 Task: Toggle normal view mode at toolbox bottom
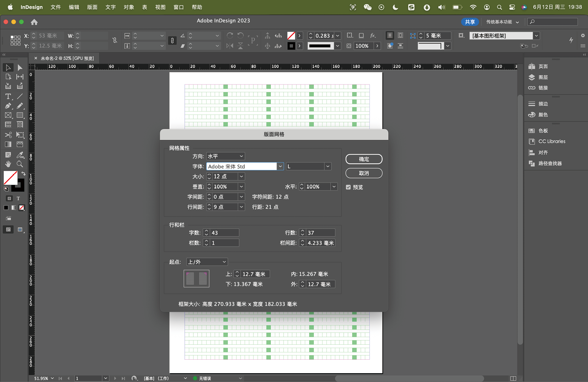(8, 229)
